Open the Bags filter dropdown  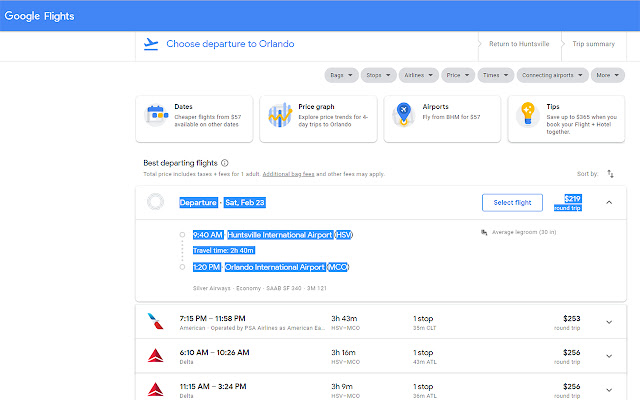341,75
